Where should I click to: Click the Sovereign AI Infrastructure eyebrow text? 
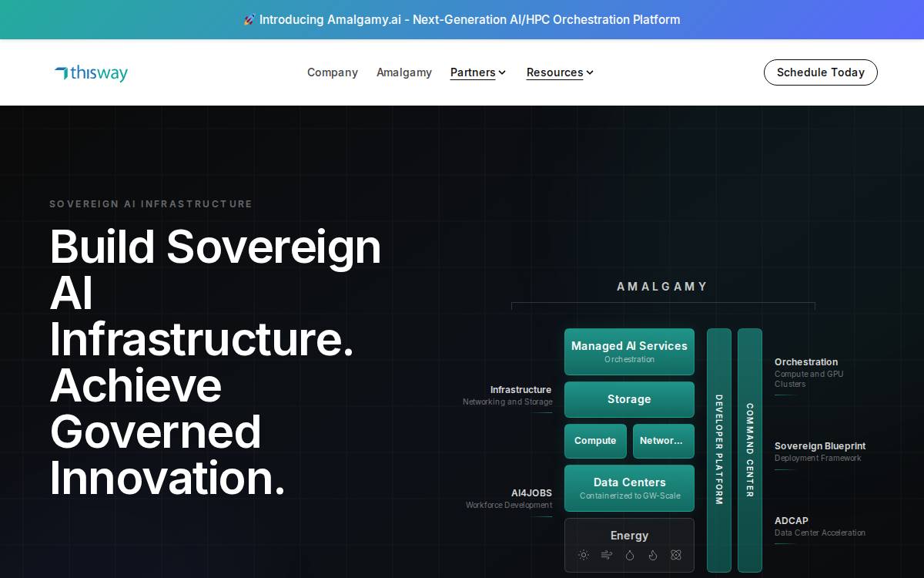[151, 204]
